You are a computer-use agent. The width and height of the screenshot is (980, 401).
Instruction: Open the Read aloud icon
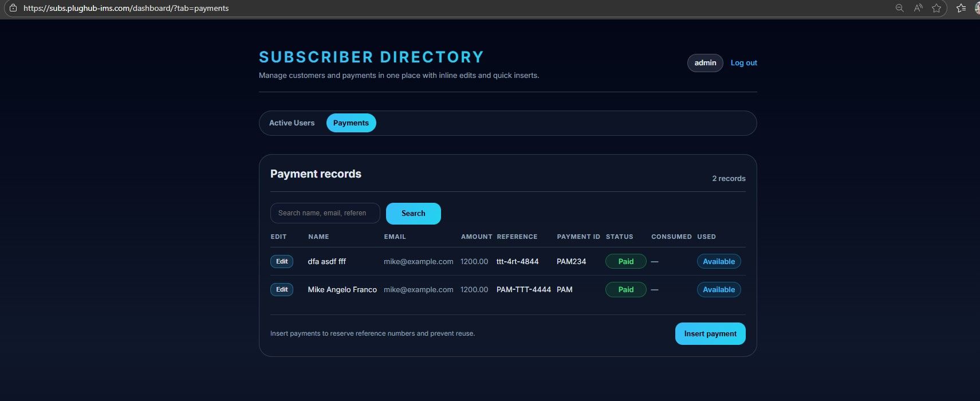pos(918,8)
